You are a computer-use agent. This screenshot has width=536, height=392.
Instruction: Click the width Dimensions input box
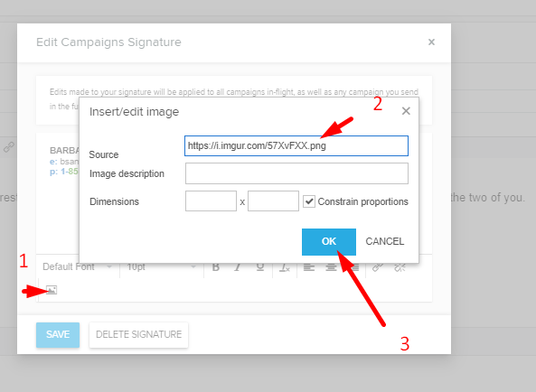(x=211, y=201)
